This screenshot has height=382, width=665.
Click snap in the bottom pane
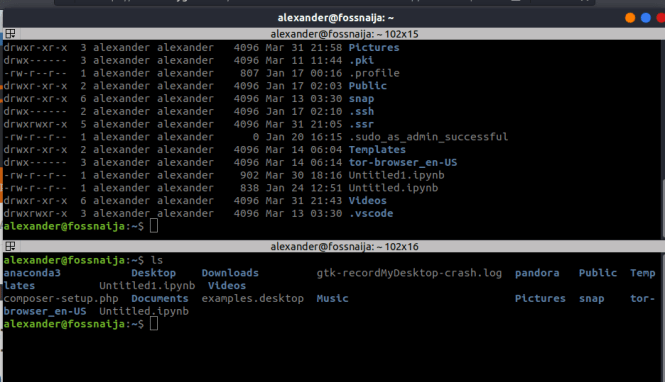click(x=591, y=298)
